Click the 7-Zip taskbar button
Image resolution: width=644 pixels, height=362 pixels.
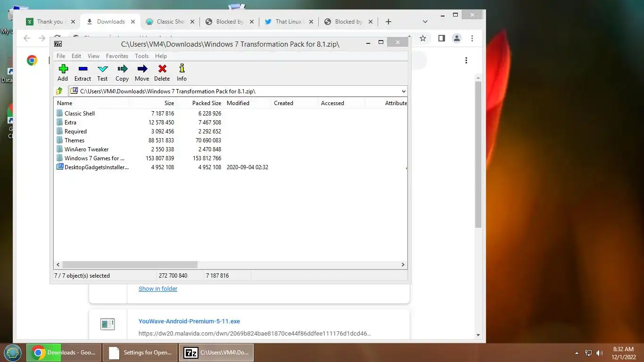(216, 353)
